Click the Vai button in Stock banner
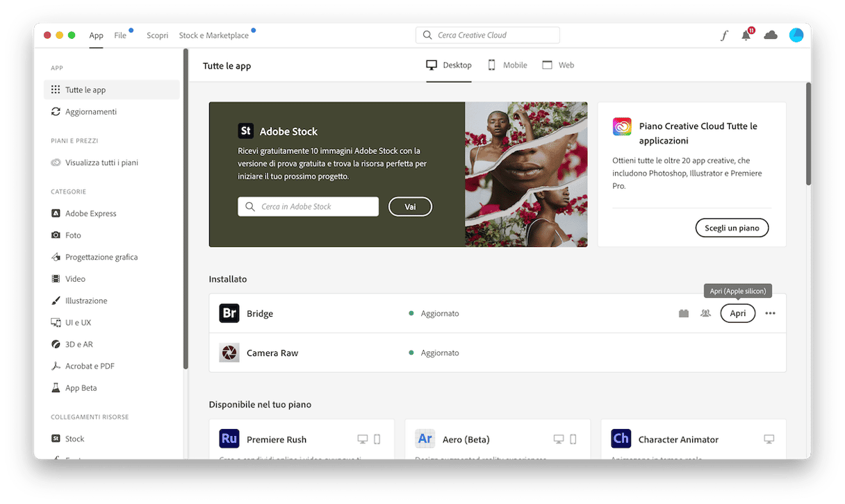The height and width of the screenshot is (504, 845). point(410,207)
